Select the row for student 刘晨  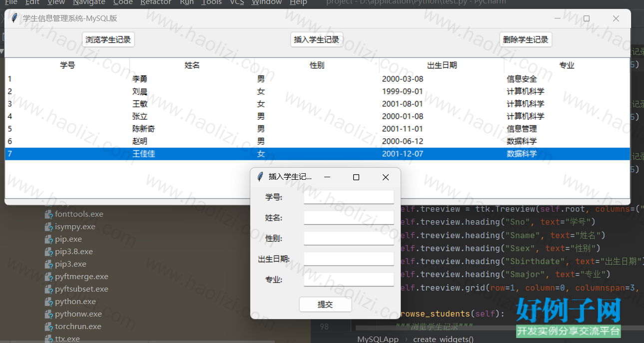pos(317,91)
